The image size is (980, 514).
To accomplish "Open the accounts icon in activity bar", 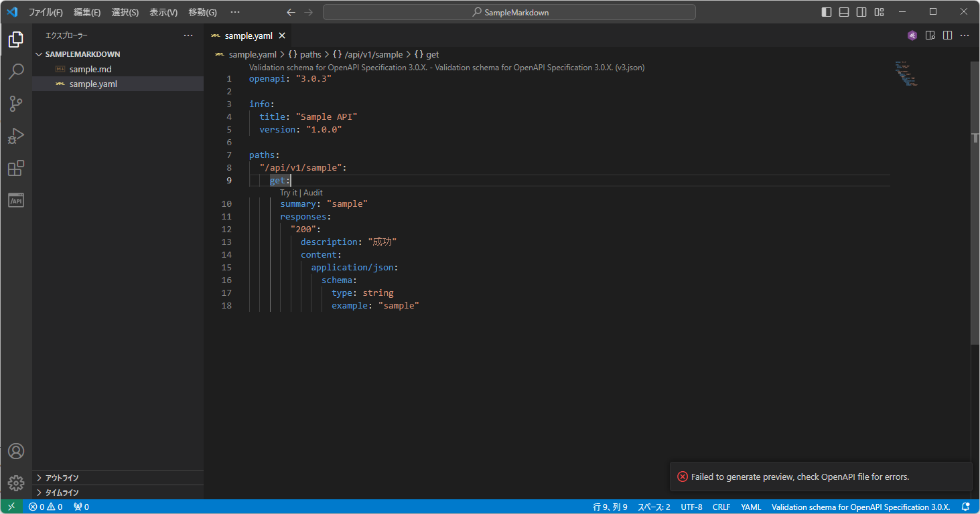I will [x=16, y=451].
